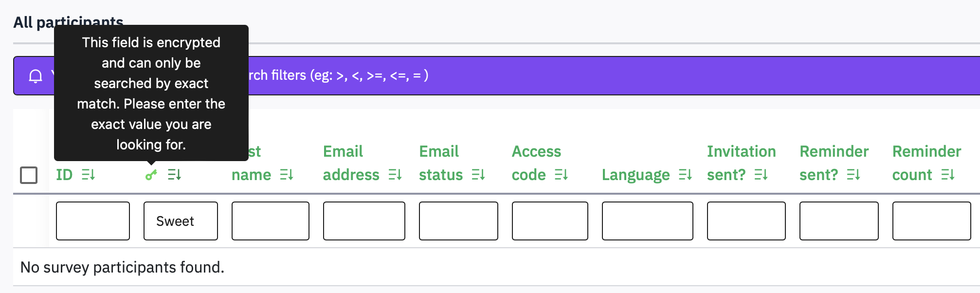
Task: Click the sort icon beside the key icon
Action: [174, 175]
